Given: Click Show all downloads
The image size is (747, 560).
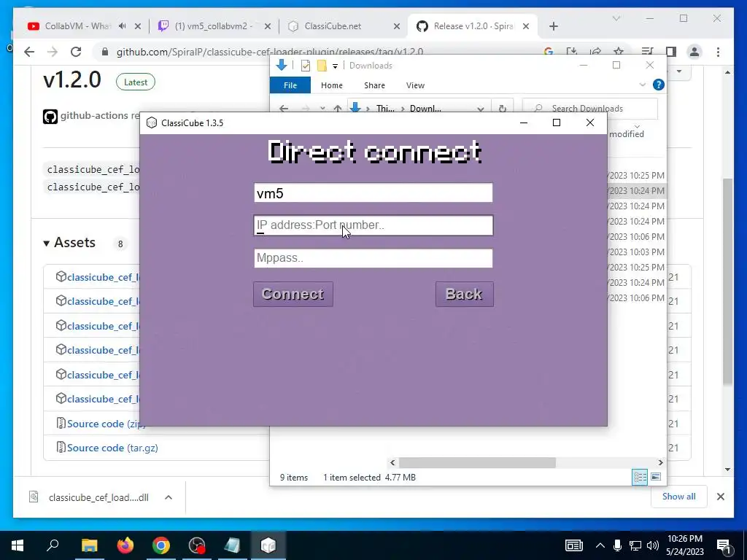Looking at the screenshot, I should tap(678, 497).
